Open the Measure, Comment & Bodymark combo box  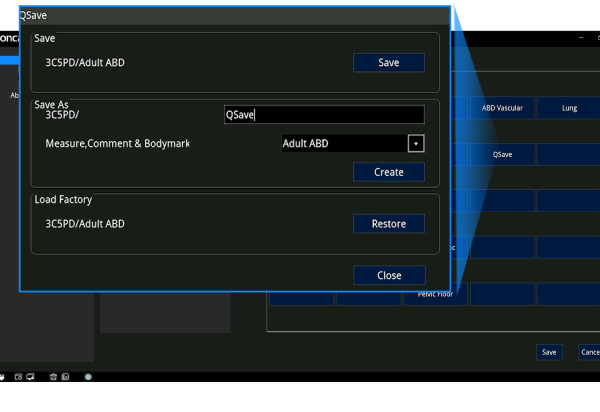pyautogui.click(x=344, y=143)
